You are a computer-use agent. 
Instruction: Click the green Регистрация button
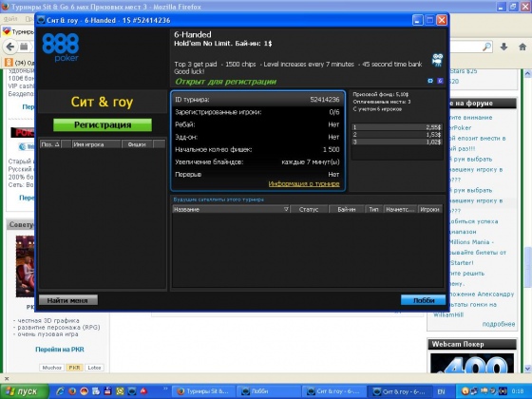tap(103, 124)
